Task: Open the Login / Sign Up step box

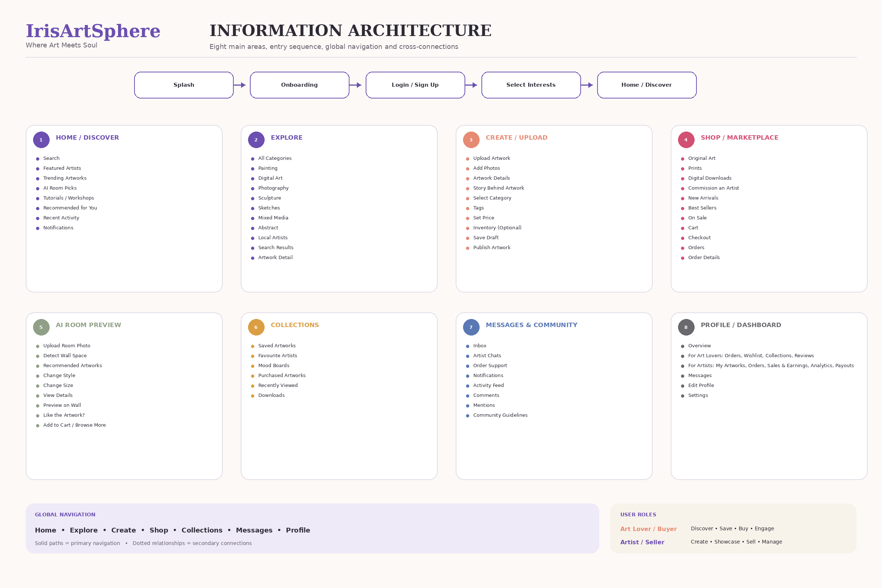Action: point(415,85)
